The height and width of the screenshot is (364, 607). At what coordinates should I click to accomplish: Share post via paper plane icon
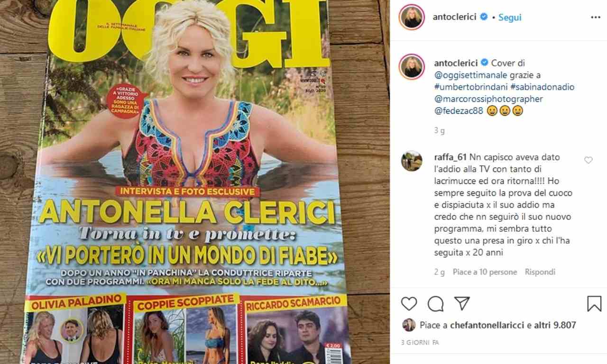coord(462,304)
